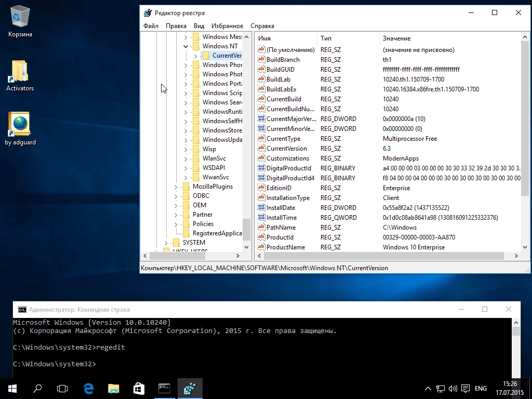This screenshot has width=532, height=399.
Task: Switch to Registry Editor taskbar button
Action: (x=190, y=389)
